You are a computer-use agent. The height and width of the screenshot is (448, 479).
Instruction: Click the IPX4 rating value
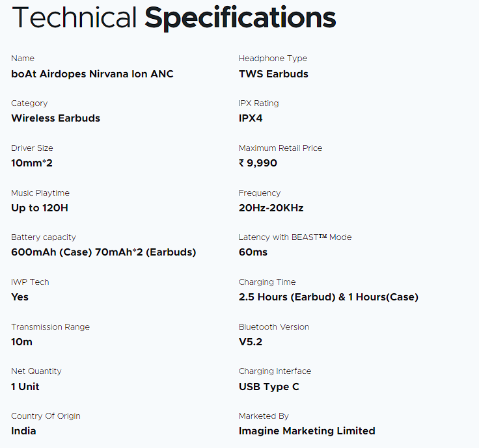pyautogui.click(x=251, y=118)
